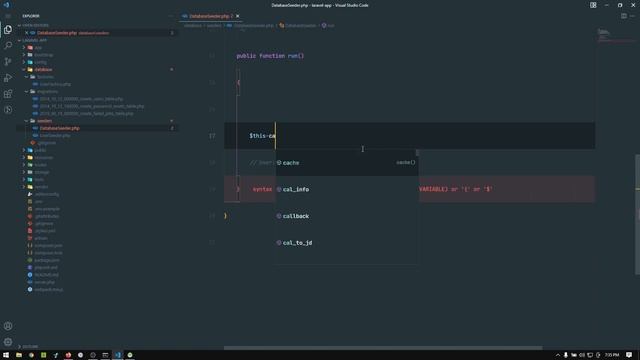
Task: Expand the routes folder
Action: click(x=40, y=165)
